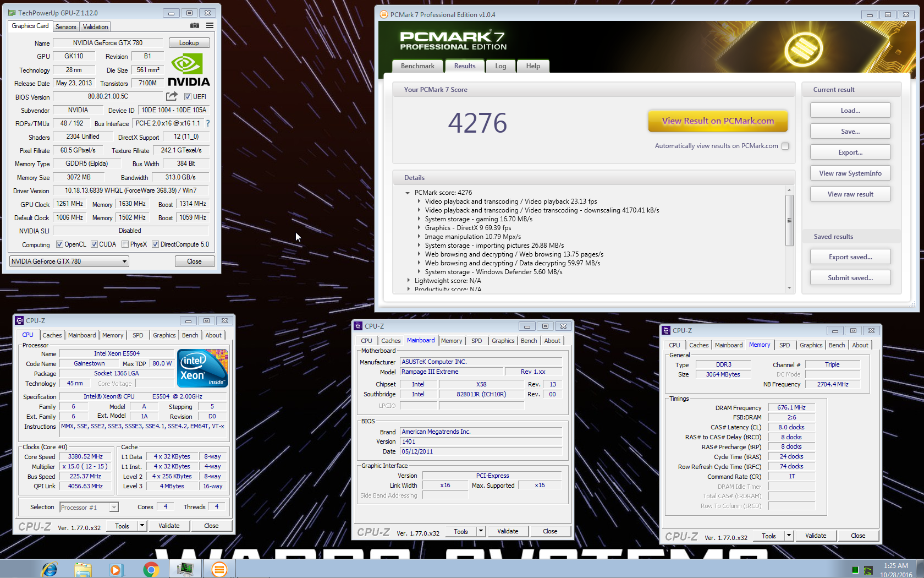
Task: Expand Graphics DirectX 9 item
Action: pos(419,228)
